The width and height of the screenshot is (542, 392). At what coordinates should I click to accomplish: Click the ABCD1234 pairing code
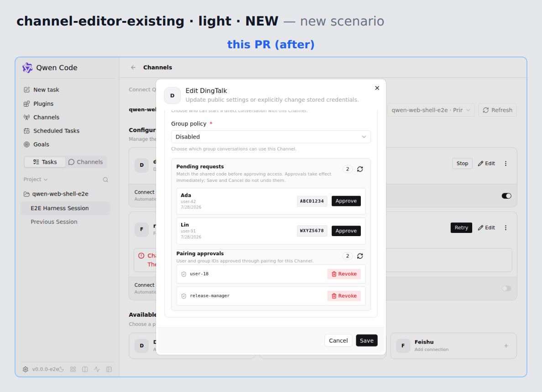[x=312, y=201]
